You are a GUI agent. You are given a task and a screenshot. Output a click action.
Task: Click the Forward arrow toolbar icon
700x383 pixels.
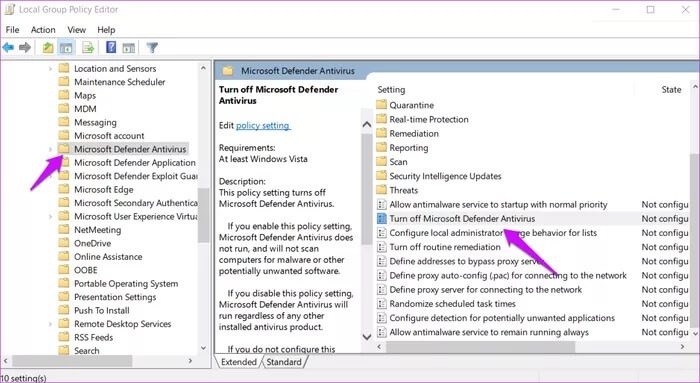click(25, 47)
